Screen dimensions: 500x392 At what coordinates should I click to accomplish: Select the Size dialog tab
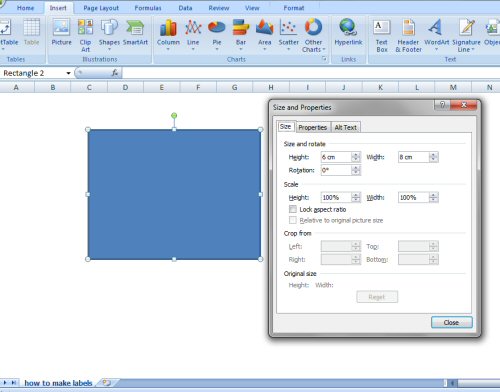285,127
